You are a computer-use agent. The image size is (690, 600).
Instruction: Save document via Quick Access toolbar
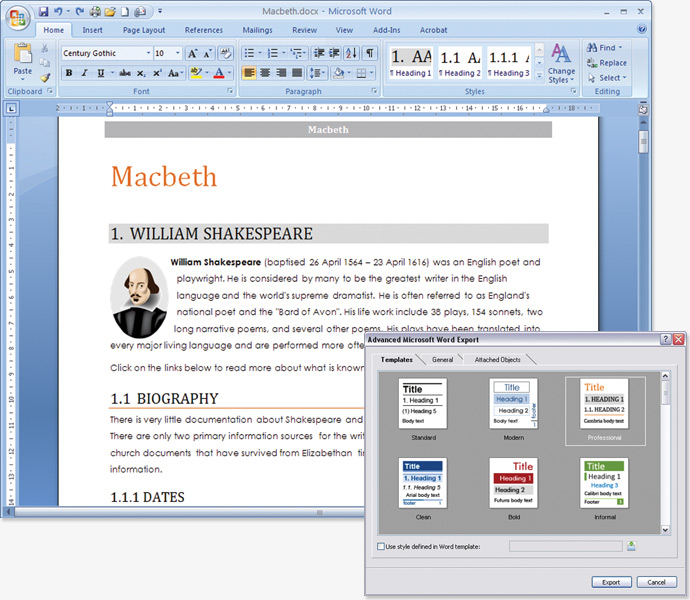point(43,11)
